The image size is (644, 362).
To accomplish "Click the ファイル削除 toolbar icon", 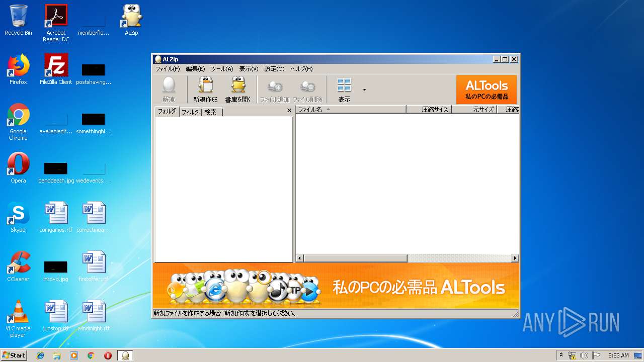I will [x=307, y=90].
